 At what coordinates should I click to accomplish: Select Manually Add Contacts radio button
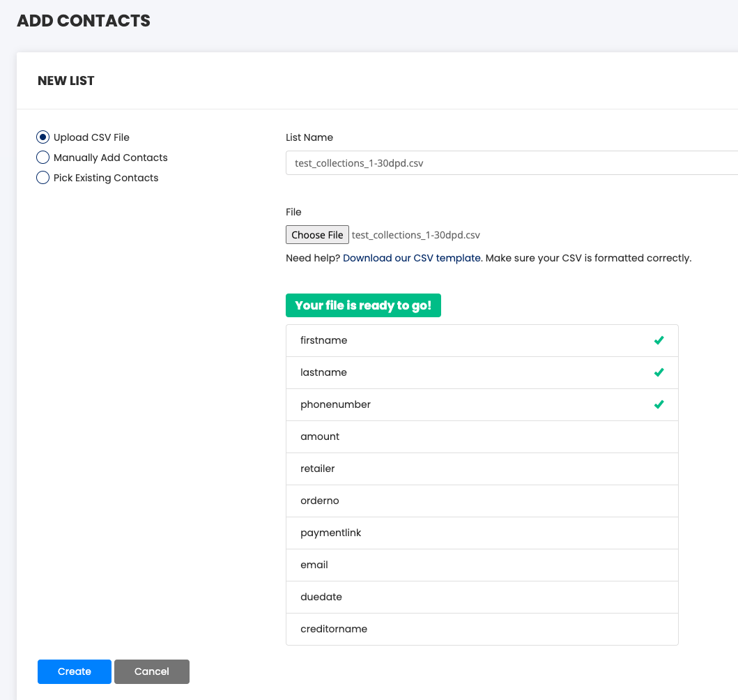coord(43,158)
